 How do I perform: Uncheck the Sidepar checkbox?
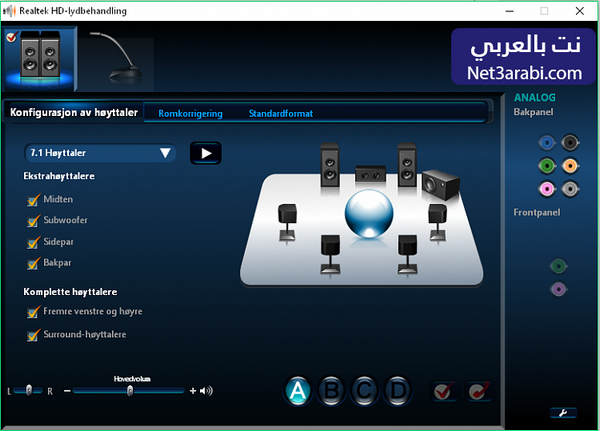click(33, 242)
